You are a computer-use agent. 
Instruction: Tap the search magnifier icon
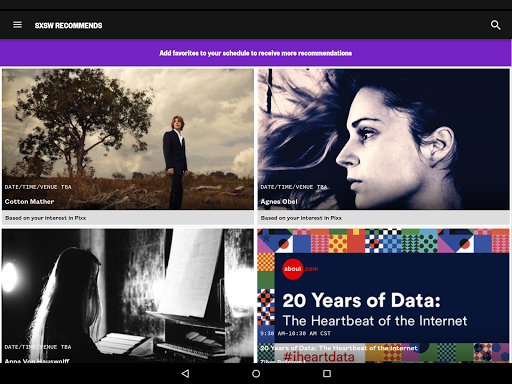pos(495,25)
